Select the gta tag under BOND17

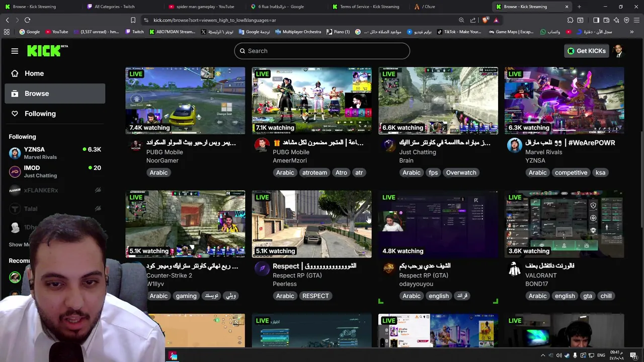pos(588,296)
